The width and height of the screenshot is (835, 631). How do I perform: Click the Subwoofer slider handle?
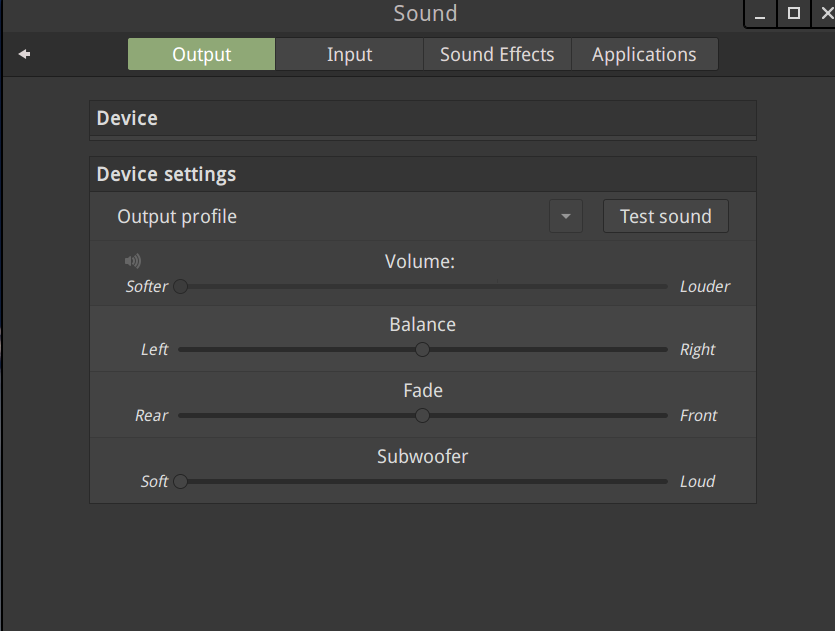click(181, 481)
